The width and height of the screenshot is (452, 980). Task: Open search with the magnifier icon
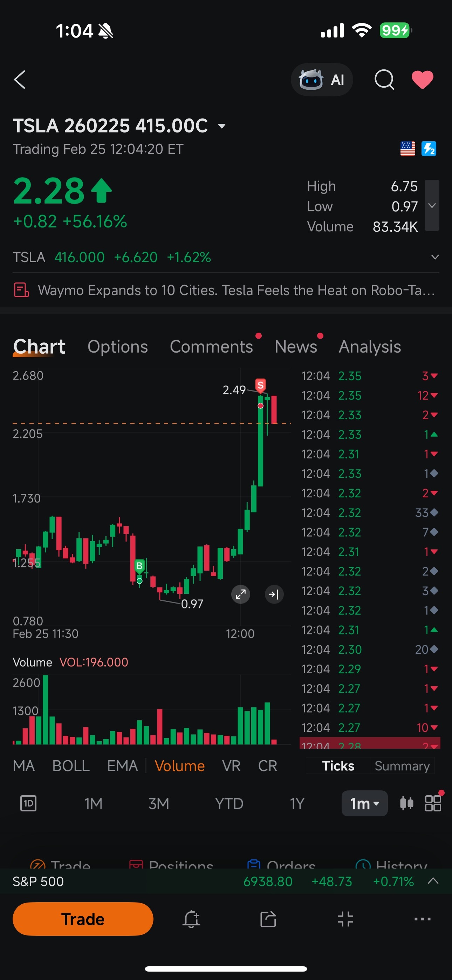(x=384, y=80)
